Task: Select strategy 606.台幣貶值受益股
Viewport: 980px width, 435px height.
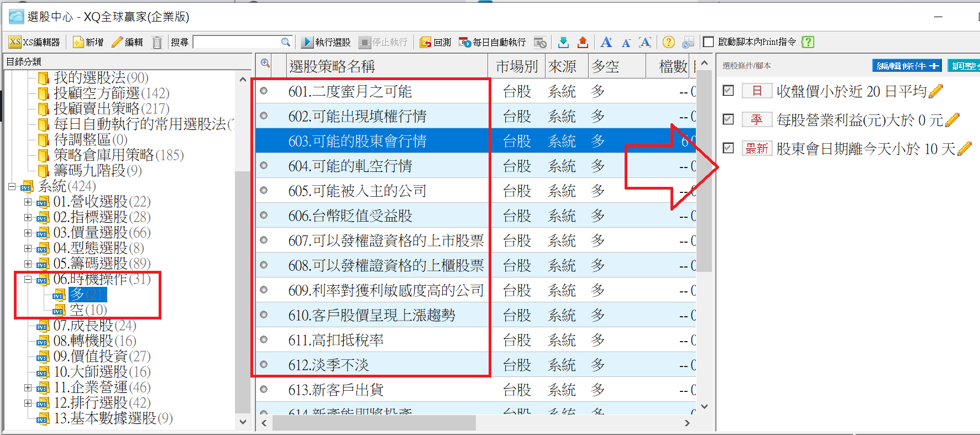Action: [x=350, y=216]
